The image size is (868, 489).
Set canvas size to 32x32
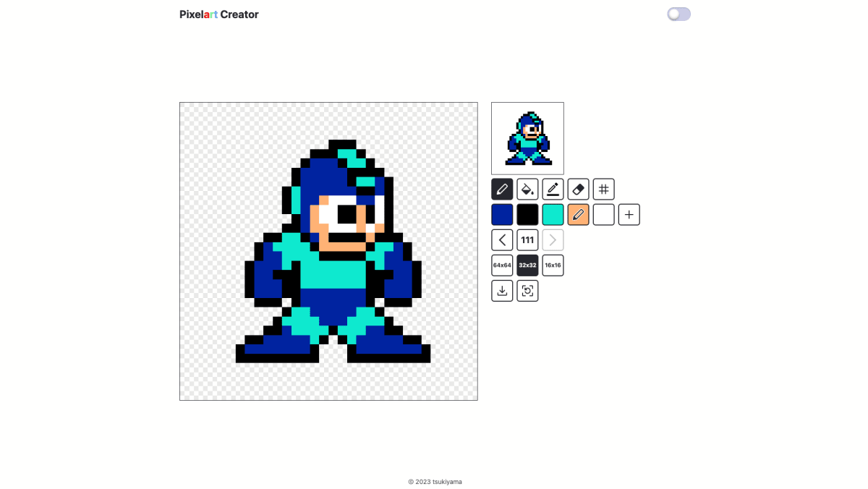tap(527, 265)
